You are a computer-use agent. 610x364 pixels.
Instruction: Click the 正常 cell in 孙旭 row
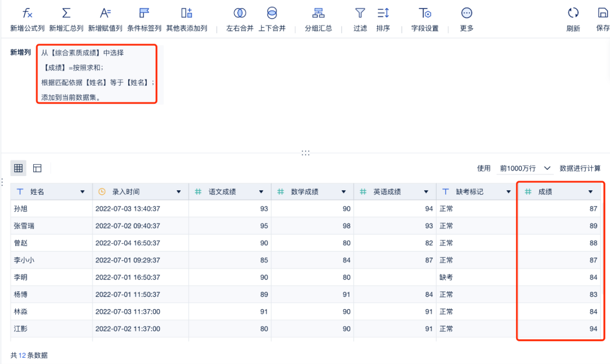477,209
